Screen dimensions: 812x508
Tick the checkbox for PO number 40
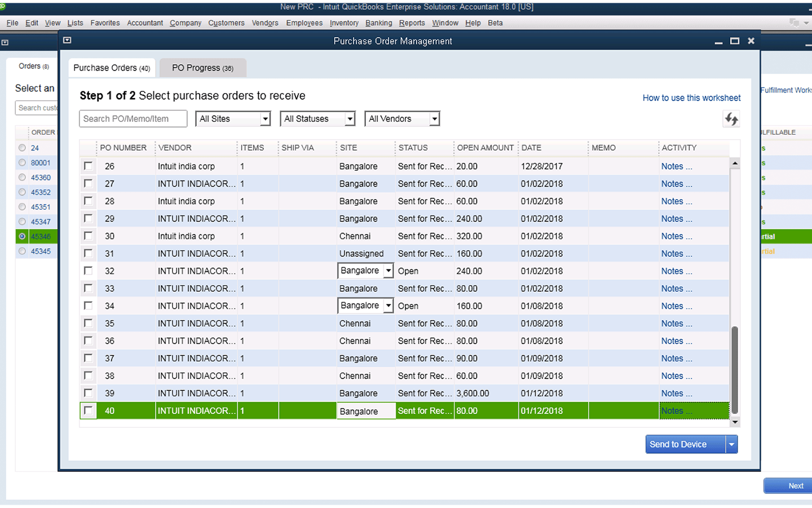(x=88, y=410)
